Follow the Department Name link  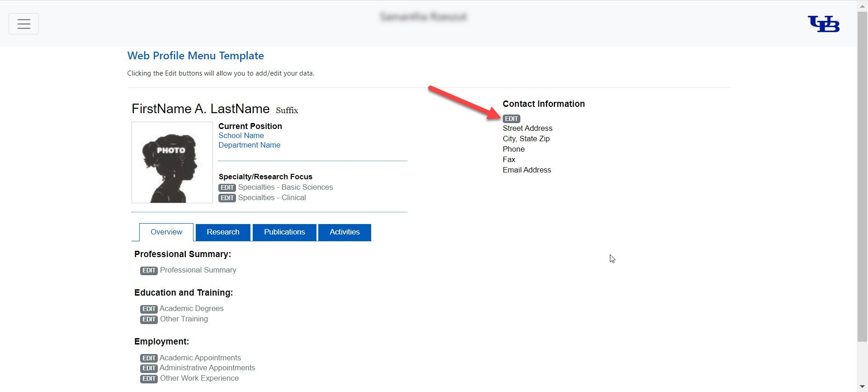249,145
